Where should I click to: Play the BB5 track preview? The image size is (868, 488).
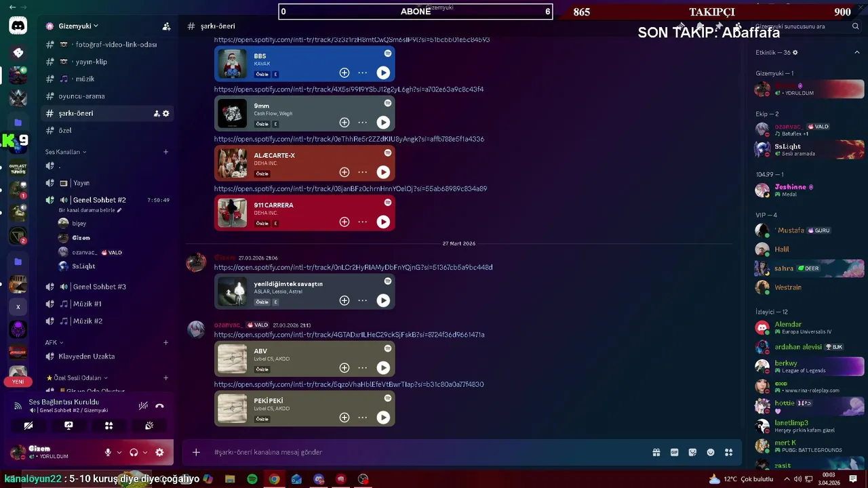[383, 73]
